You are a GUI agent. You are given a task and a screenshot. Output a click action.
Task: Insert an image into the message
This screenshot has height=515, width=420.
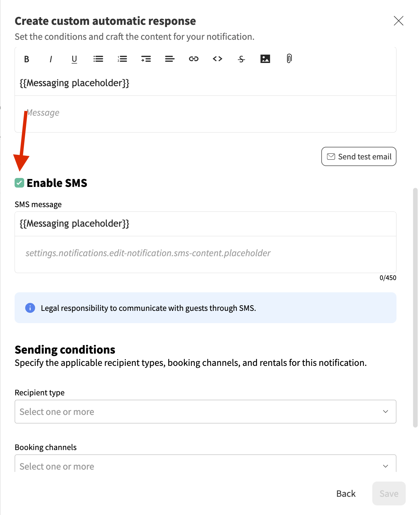pyautogui.click(x=265, y=59)
